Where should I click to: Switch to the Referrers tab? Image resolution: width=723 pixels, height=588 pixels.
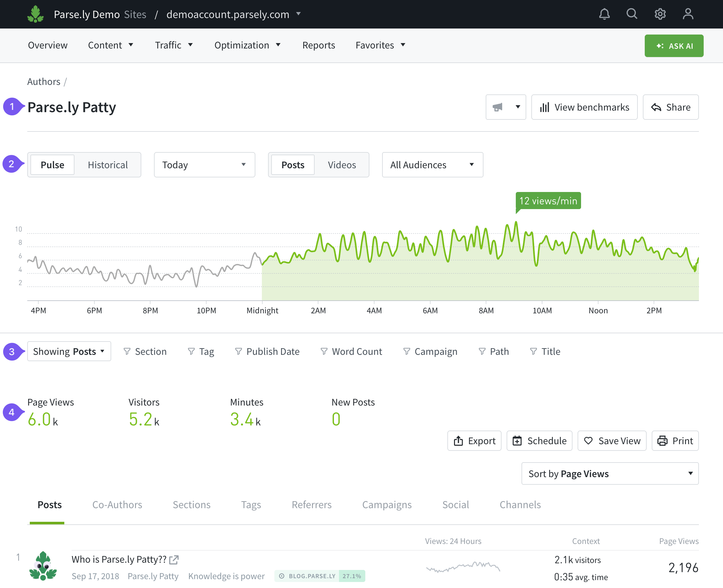pos(311,505)
